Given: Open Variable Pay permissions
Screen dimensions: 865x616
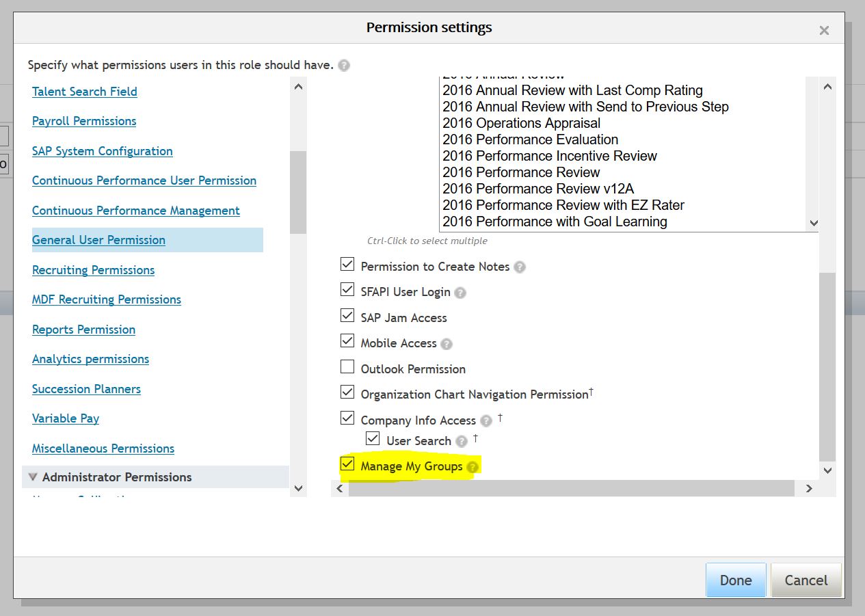Looking at the screenshot, I should tap(66, 418).
